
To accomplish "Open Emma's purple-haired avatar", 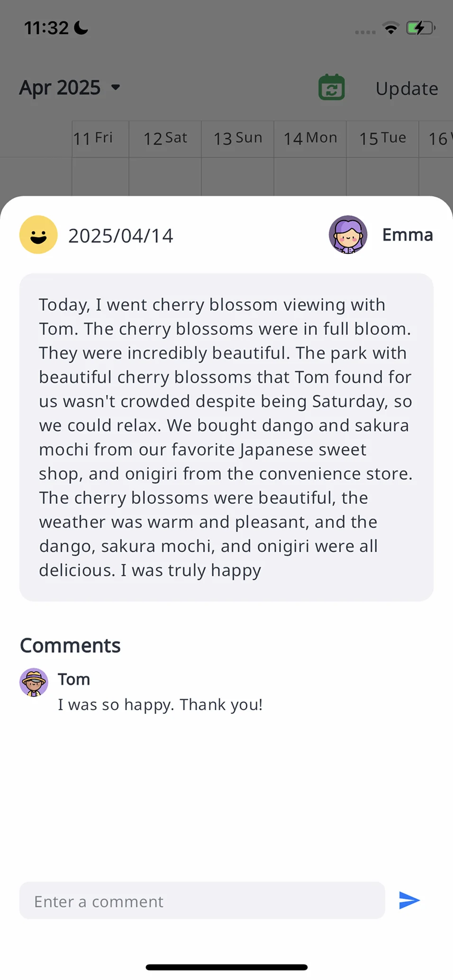I will pyautogui.click(x=348, y=235).
